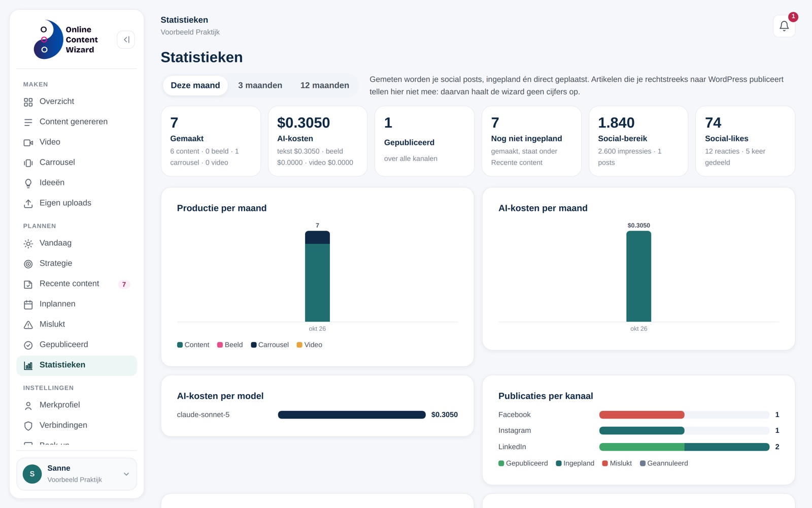
Task: Click the Strategie target icon
Action: (28, 264)
